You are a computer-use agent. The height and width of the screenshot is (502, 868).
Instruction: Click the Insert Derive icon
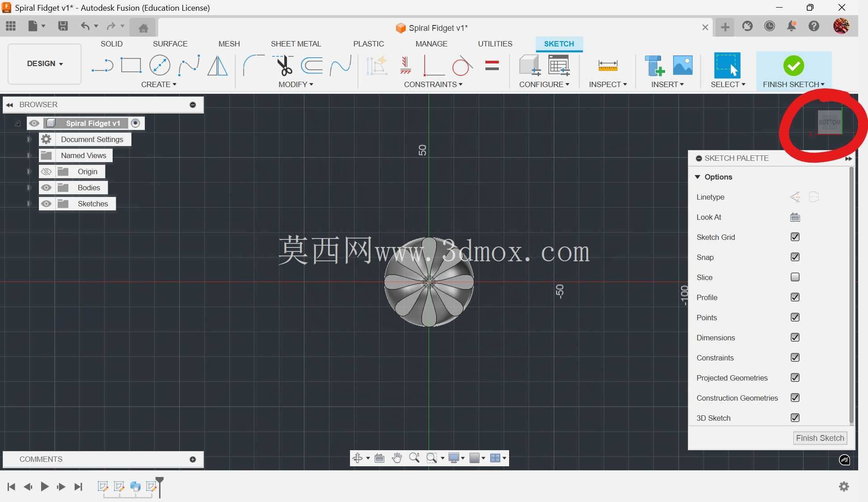[x=655, y=66]
